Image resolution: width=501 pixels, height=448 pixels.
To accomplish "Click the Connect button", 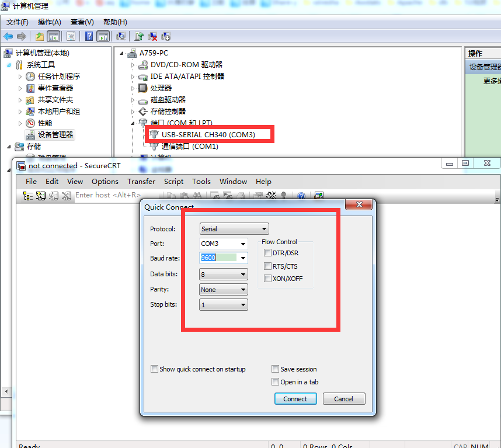I will [x=295, y=399].
